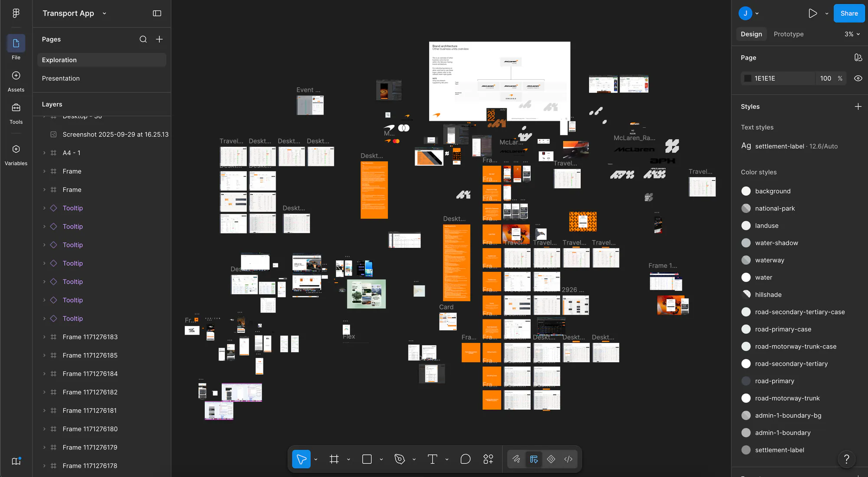Open the libraries book icon
Screen dimensions: 868x477
[x=16, y=461]
